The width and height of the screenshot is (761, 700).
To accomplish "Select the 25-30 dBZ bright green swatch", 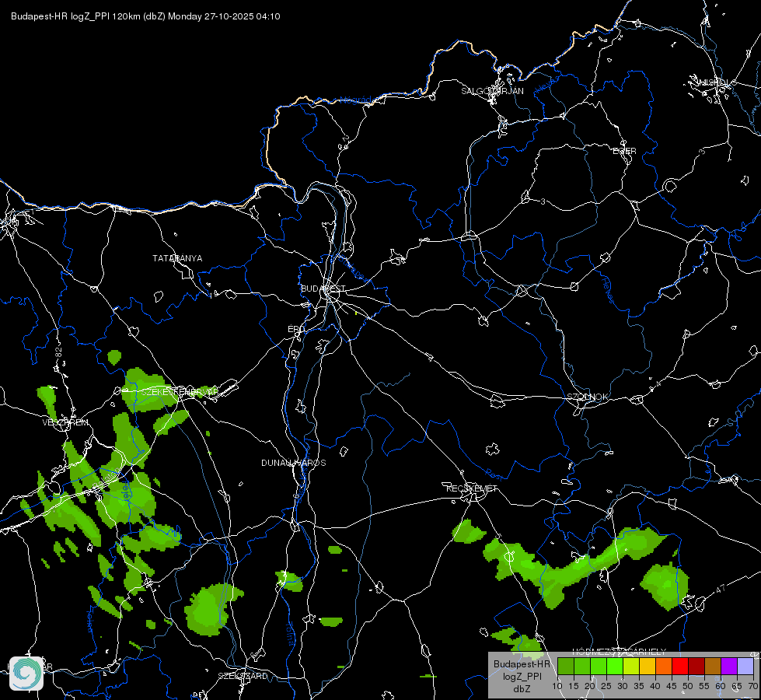I will click(x=615, y=666).
